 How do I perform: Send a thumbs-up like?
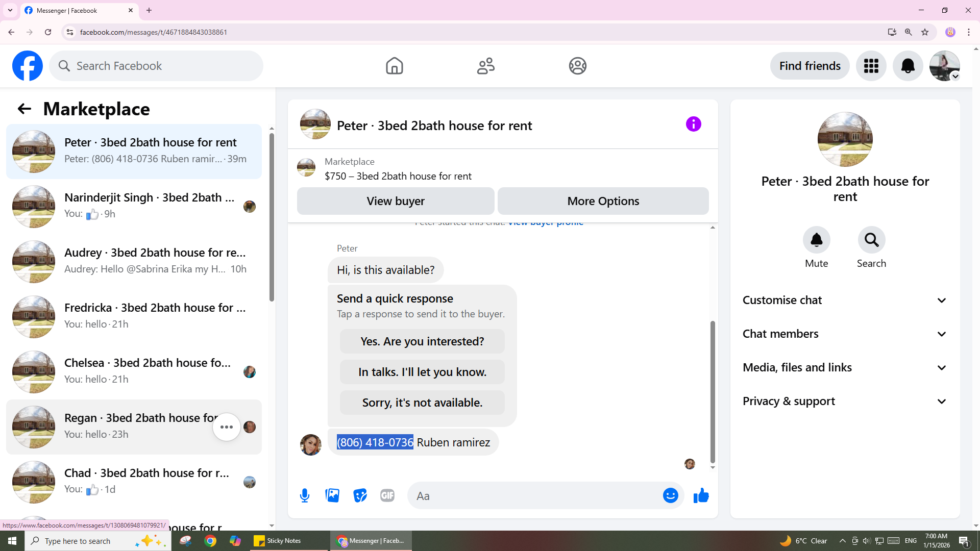pyautogui.click(x=701, y=495)
